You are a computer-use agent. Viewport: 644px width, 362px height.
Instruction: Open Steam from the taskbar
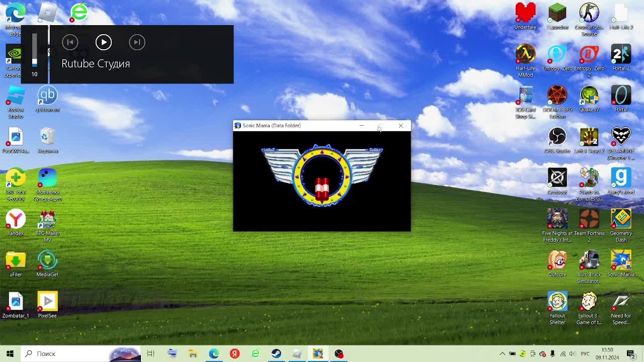pyautogui.click(x=276, y=353)
